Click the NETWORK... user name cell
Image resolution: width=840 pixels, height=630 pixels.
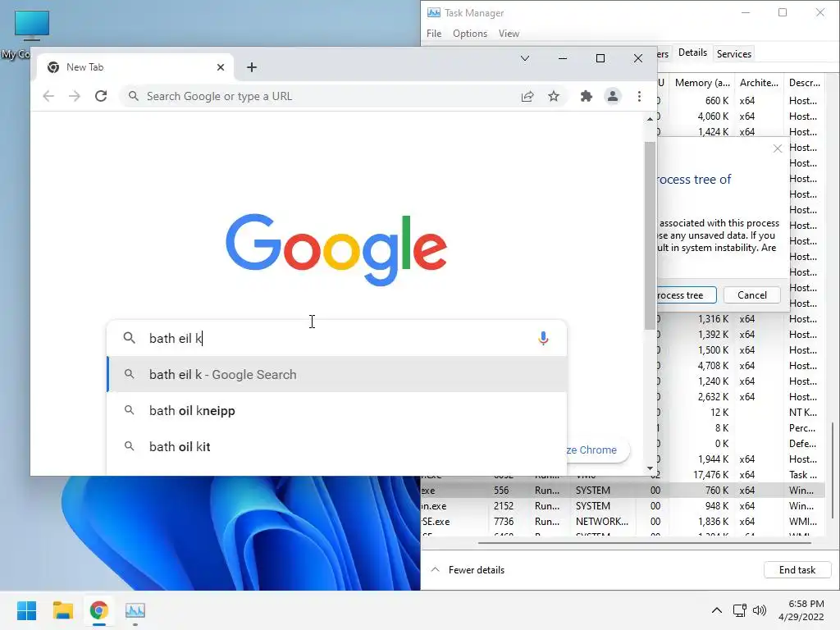(x=601, y=521)
